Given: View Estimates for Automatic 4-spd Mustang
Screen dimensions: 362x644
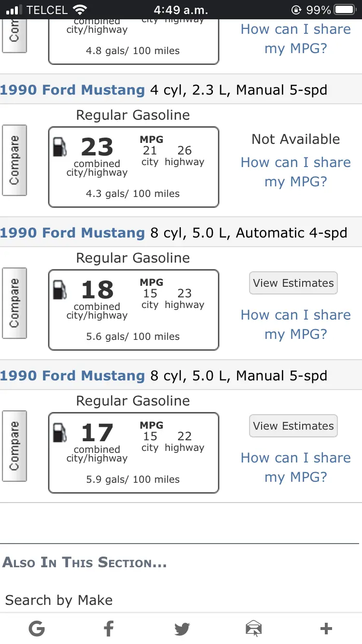Looking at the screenshot, I should click(x=293, y=283).
